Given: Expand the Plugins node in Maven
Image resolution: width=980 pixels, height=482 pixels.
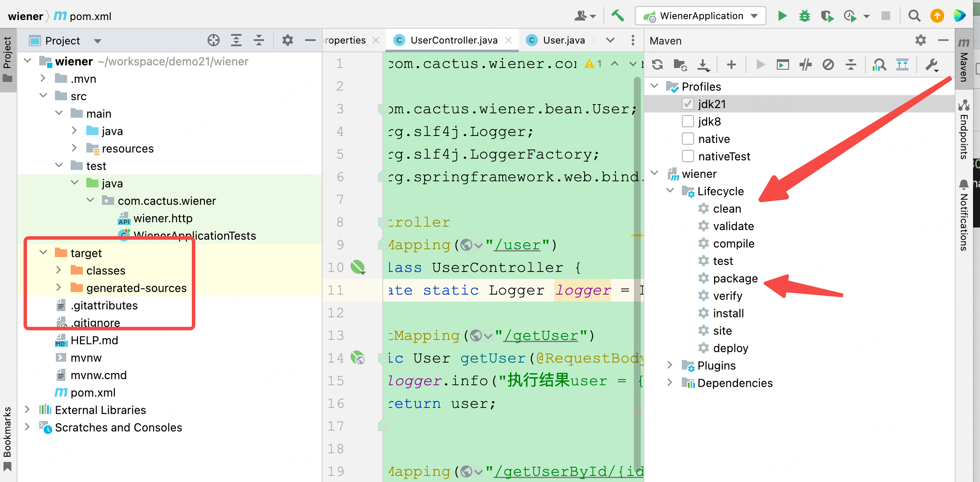Looking at the screenshot, I should pos(670,365).
